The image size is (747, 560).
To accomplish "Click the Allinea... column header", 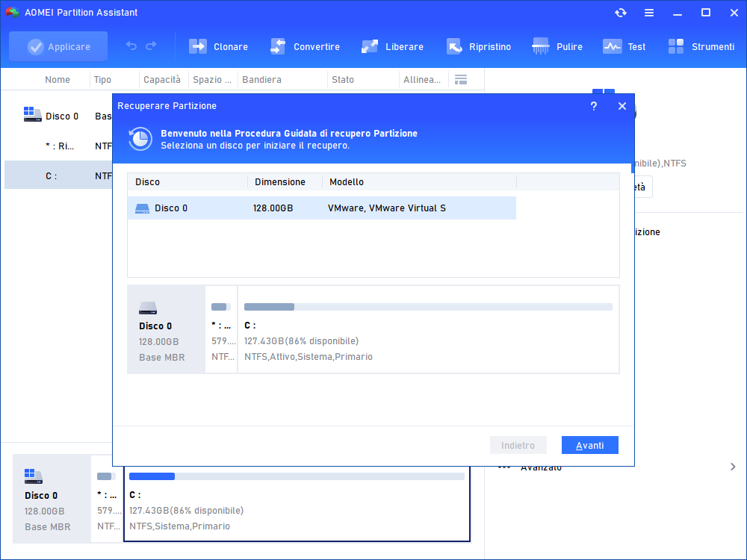I will [422, 80].
